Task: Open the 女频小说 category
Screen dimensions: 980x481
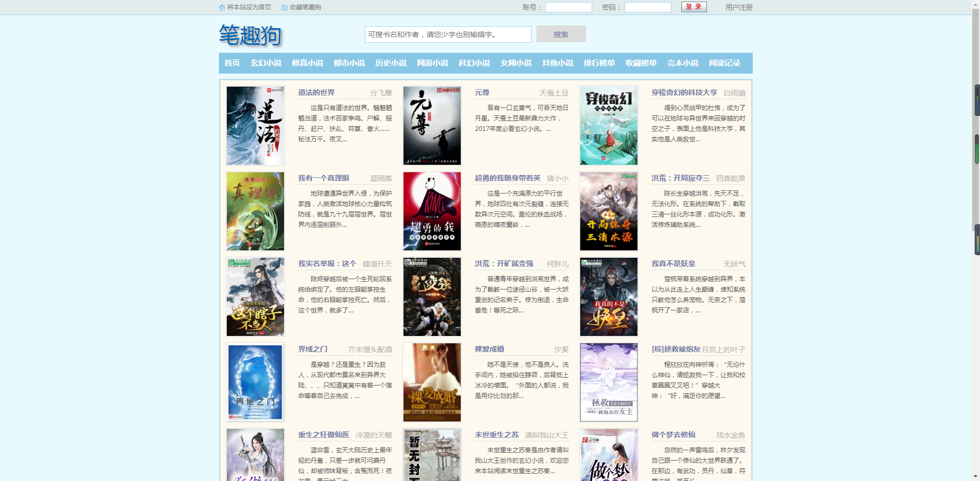Action: (516, 63)
